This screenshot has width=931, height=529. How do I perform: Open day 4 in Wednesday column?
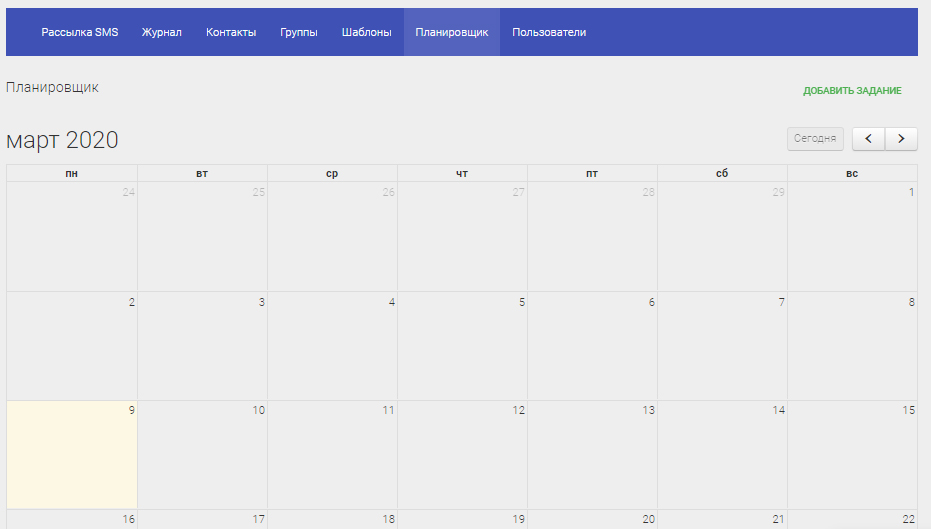tap(391, 302)
